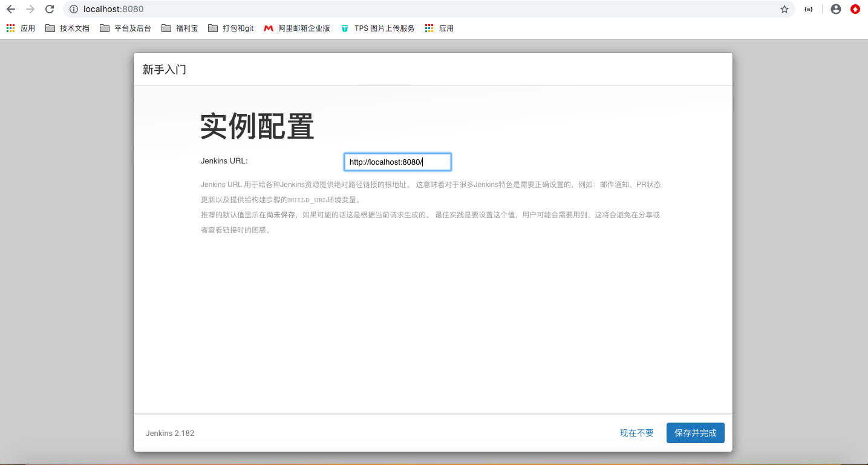This screenshot has width=868, height=465.
Task: Click the browser forward arrow
Action: tap(30, 9)
